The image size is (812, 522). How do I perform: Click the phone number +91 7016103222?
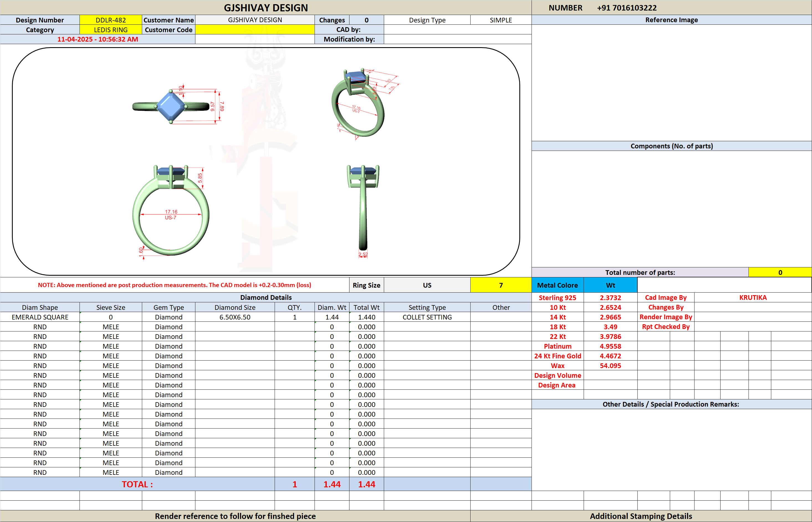pos(626,8)
